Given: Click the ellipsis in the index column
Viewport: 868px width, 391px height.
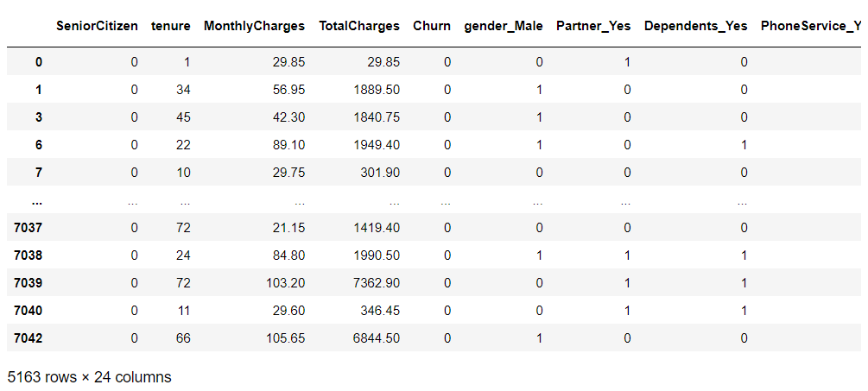Looking at the screenshot, I should coord(37,200).
